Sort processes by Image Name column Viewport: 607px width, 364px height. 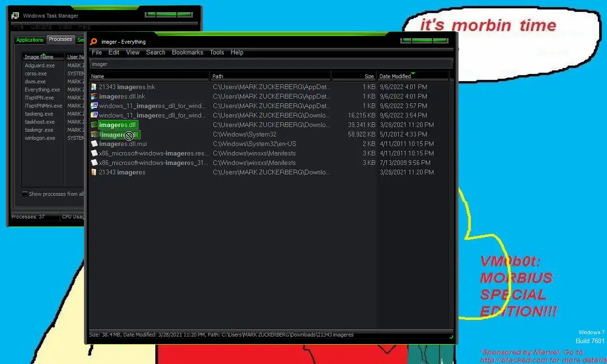tap(43, 57)
